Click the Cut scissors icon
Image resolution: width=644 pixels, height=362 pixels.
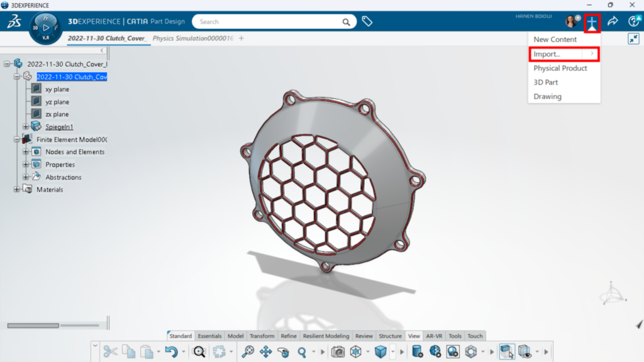(x=110, y=352)
